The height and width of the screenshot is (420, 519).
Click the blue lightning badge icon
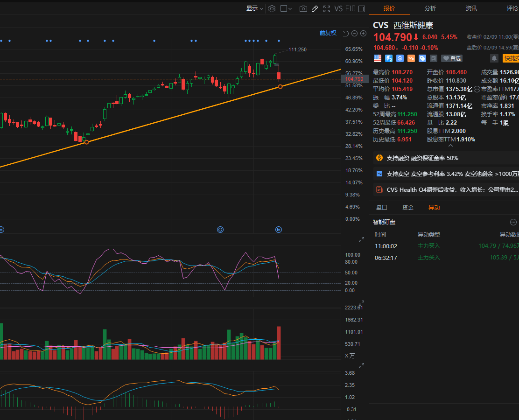tap(389, 59)
